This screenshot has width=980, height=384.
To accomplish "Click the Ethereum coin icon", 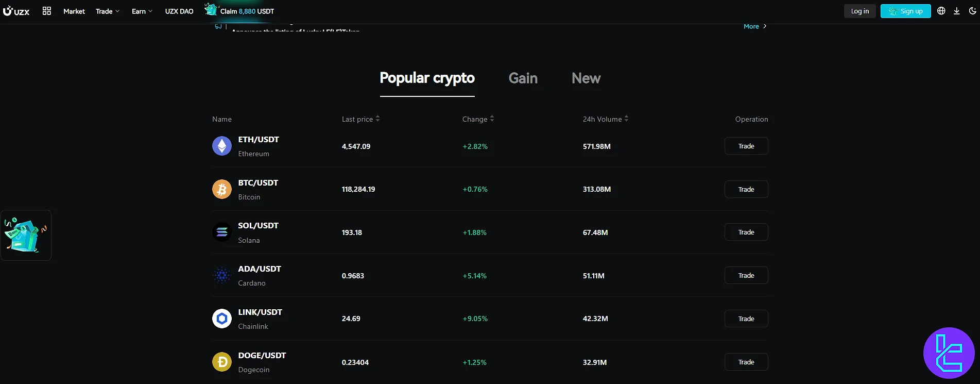I will pos(222,146).
